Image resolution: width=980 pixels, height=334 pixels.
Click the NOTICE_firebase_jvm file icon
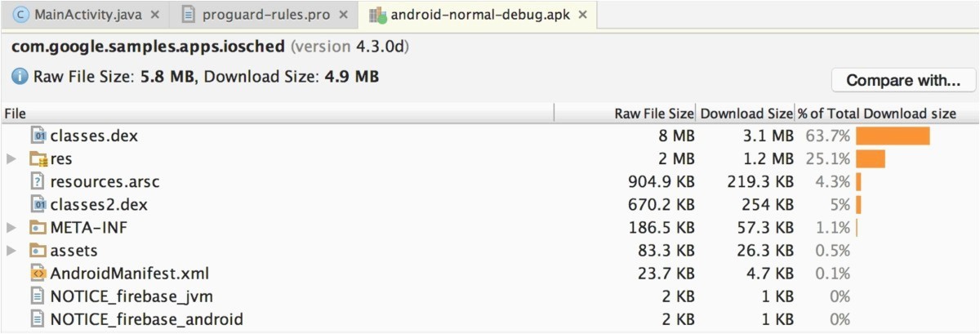click(x=39, y=296)
